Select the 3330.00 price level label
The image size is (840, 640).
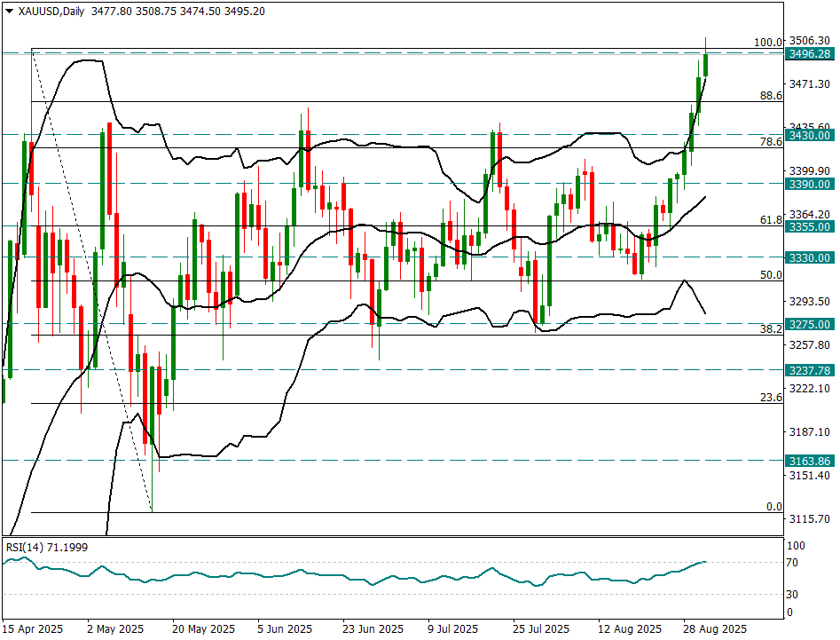click(x=810, y=257)
